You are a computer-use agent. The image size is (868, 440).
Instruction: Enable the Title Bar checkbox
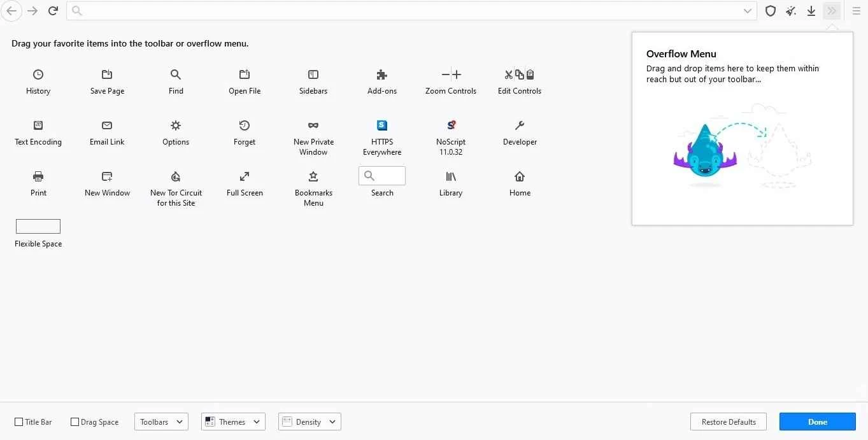click(19, 422)
